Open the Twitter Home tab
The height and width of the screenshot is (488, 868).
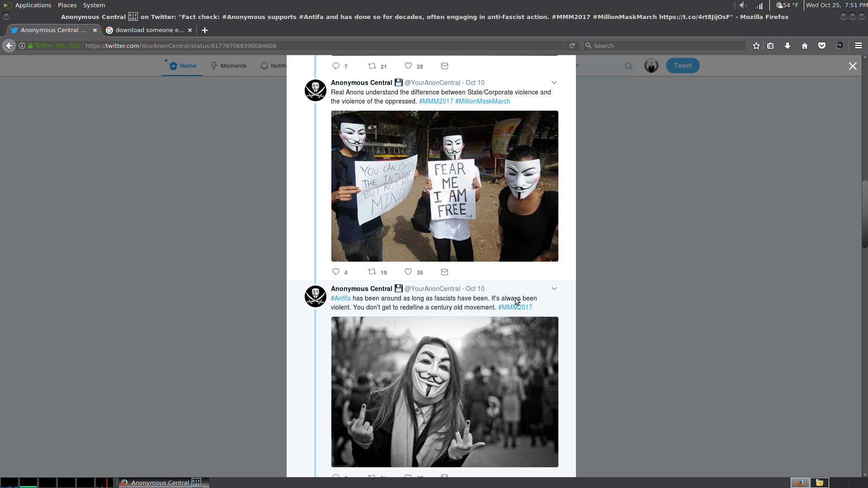coord(183,66)
